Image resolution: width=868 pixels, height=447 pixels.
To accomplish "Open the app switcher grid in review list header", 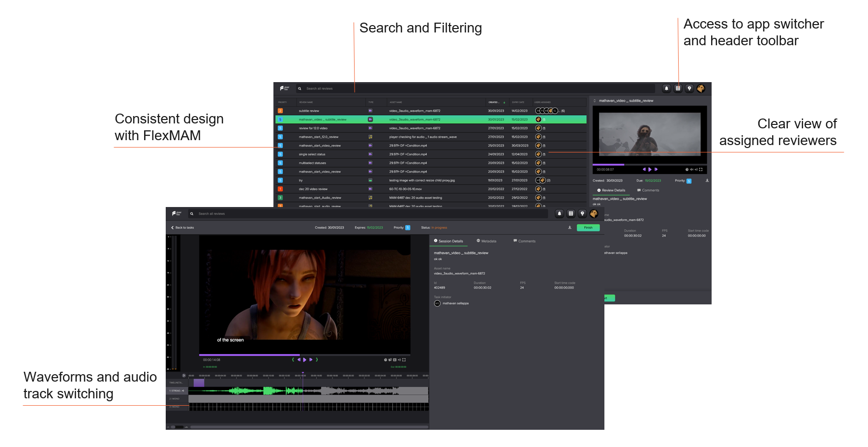I will pyautogui.click(x=678, y=89).
